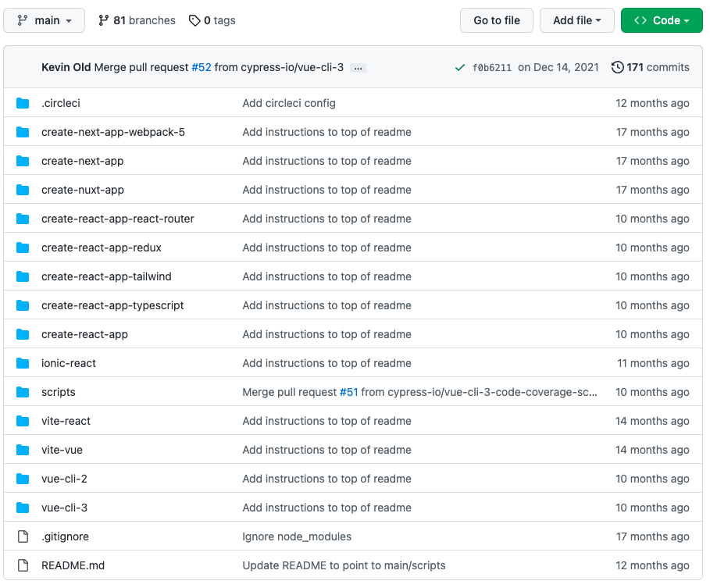Open pull request #51 link
The width and height of the screenshot is (710, 588).
(x=348, y=393)
